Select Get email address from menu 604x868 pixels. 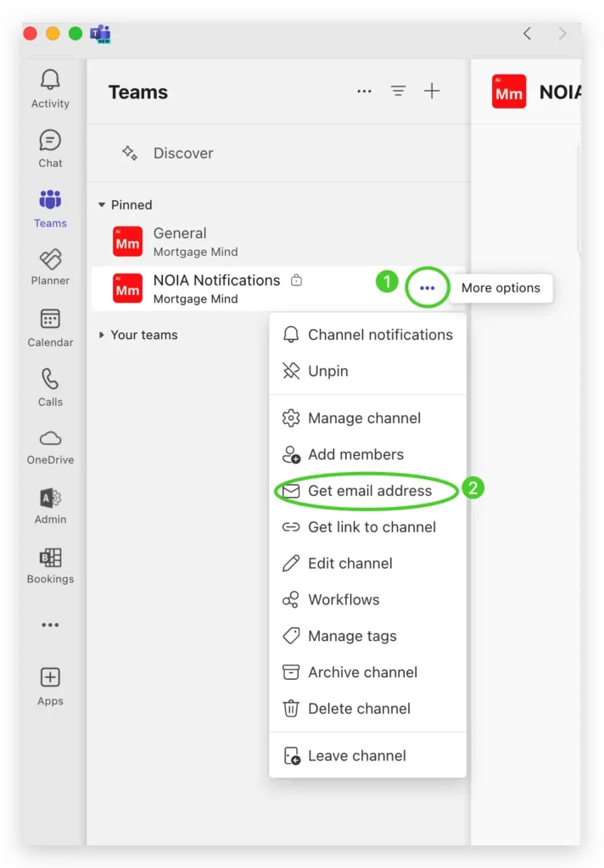coord(369,491)
